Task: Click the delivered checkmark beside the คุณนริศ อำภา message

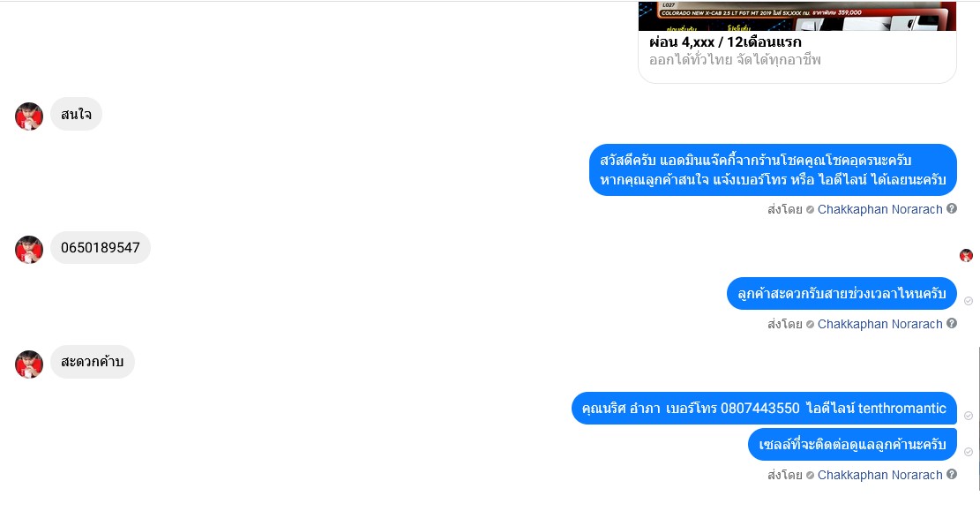Action: pos(969,416)
